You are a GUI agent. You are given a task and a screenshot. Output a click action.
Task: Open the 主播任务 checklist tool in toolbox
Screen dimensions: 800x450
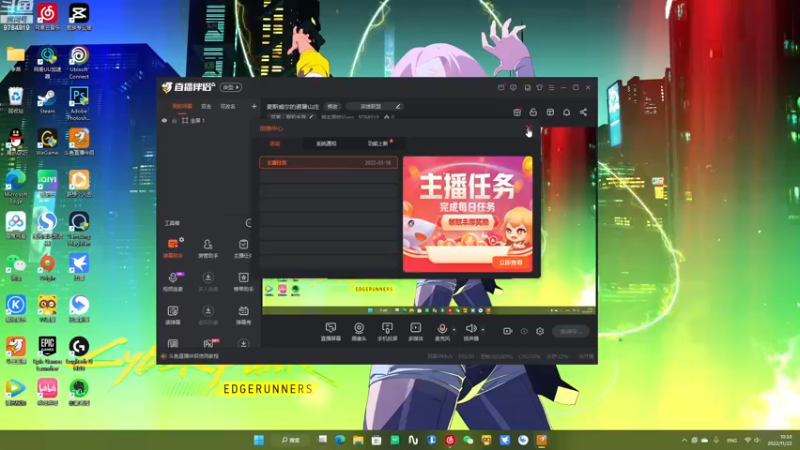click(243, 248)
